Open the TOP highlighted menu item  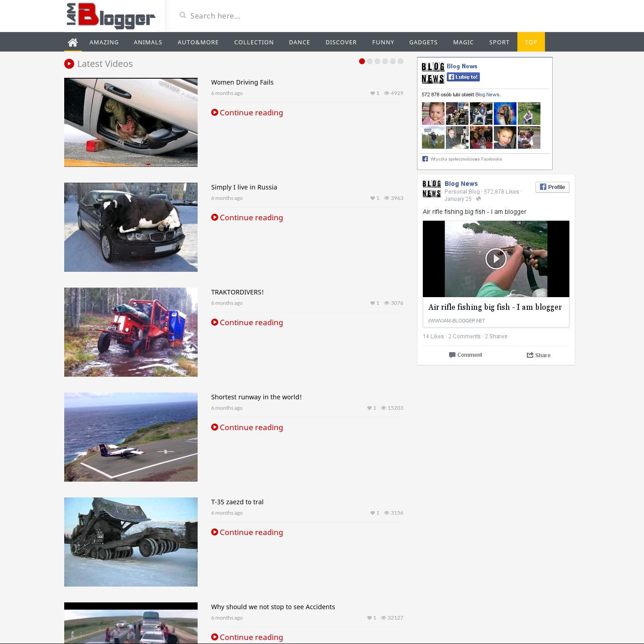[x=531, y=42]
